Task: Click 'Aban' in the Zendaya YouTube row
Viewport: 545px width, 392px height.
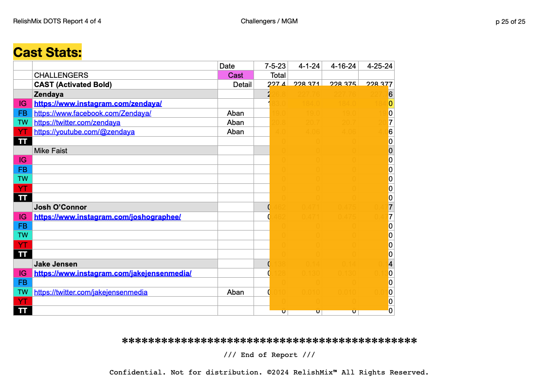Action: point(236,132)
